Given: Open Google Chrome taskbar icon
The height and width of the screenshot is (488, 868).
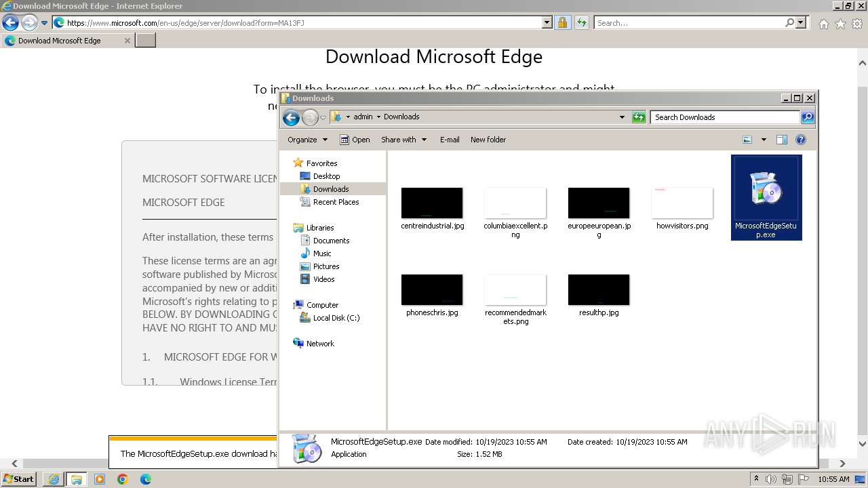Looking at the screenshot, I should coord(123,479).
